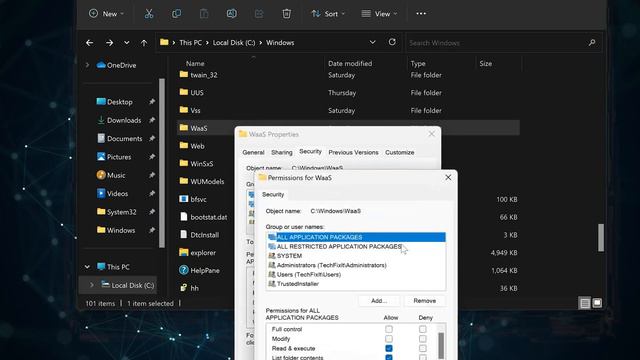Viewport: 640px width, 360px height.
Task: Click the Rename icon in toolbar
Action: [x=231, y=13]
